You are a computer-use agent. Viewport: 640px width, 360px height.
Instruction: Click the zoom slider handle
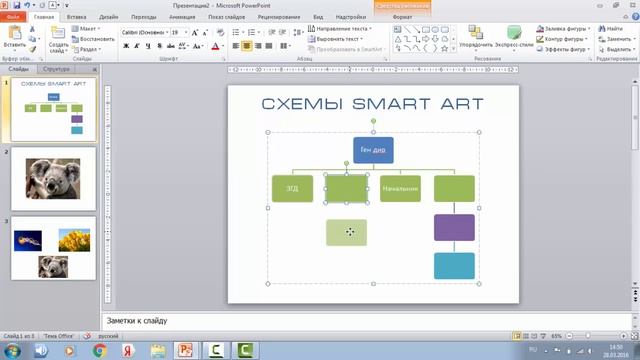588,336
